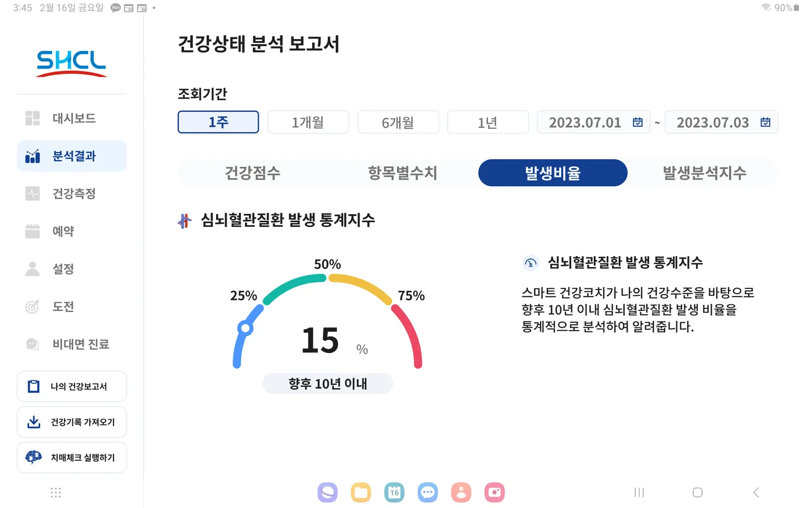
Task: Select the 분석결과 sidebar item
Action: 72,156
